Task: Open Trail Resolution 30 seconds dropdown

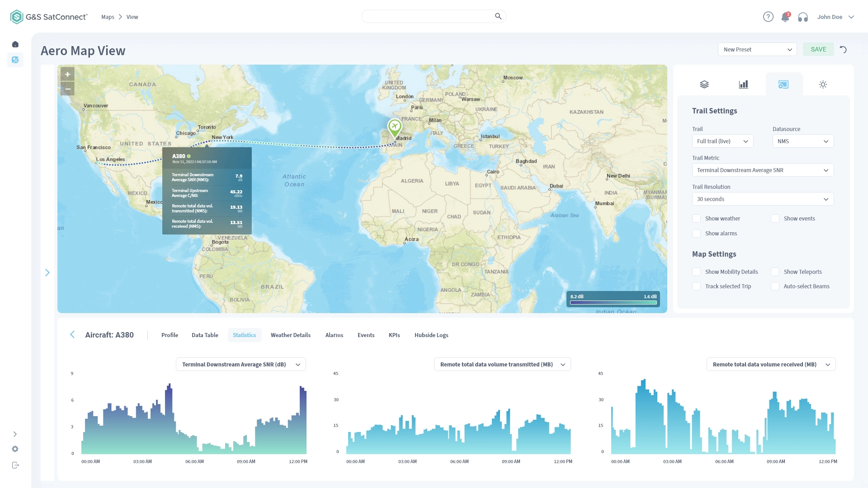Action: [763, 199]
